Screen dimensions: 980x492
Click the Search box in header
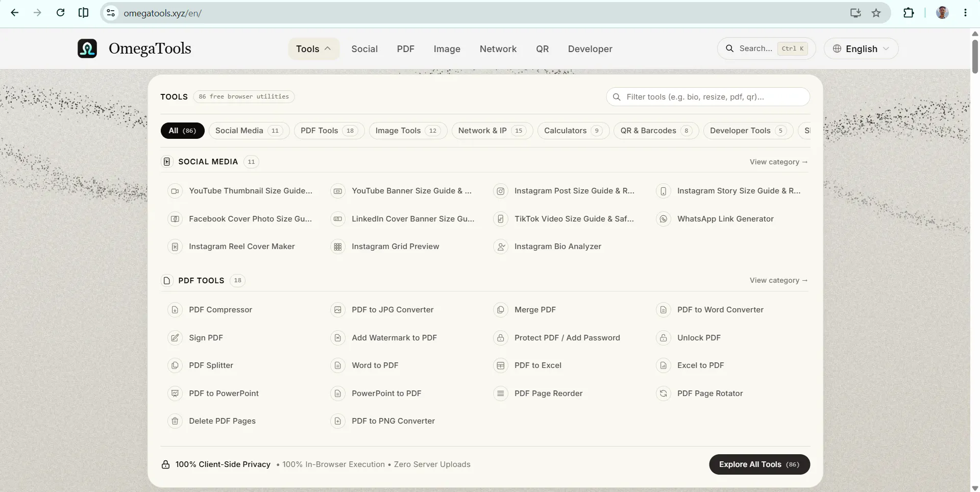pos(766,48)
